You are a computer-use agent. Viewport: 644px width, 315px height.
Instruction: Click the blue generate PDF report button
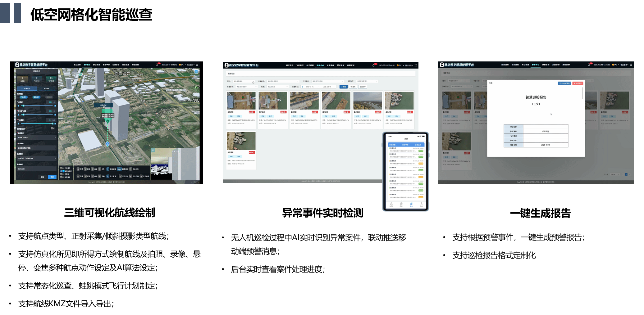pos(564,83)
